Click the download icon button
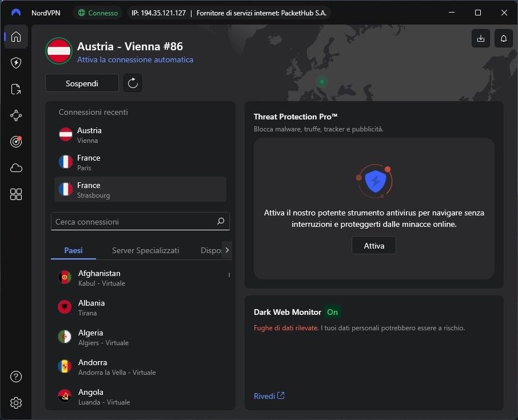 481,38
